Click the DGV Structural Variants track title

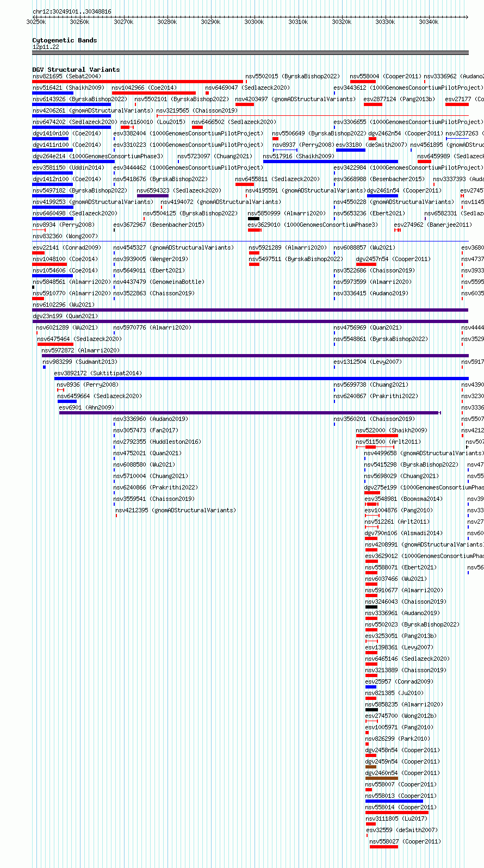[76, 70]
